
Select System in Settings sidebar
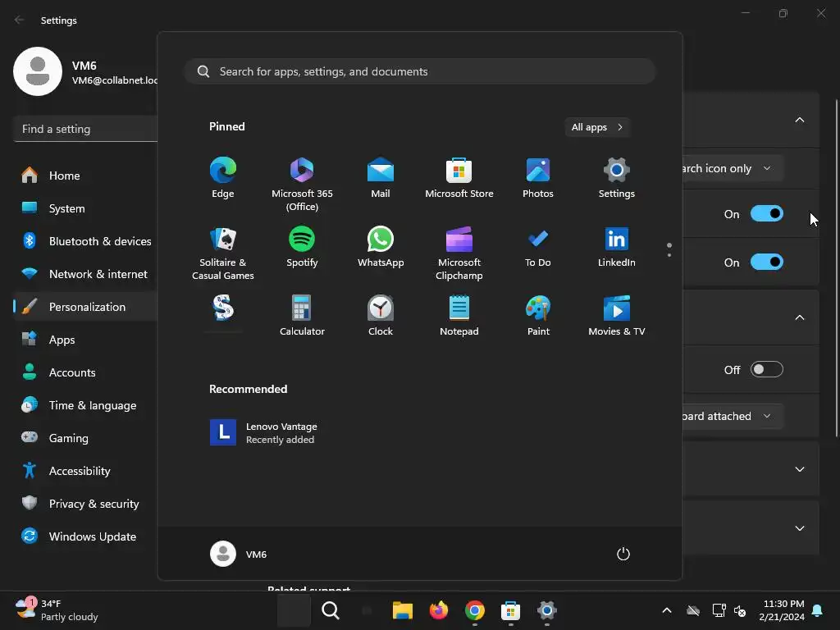tap(85, 208)
